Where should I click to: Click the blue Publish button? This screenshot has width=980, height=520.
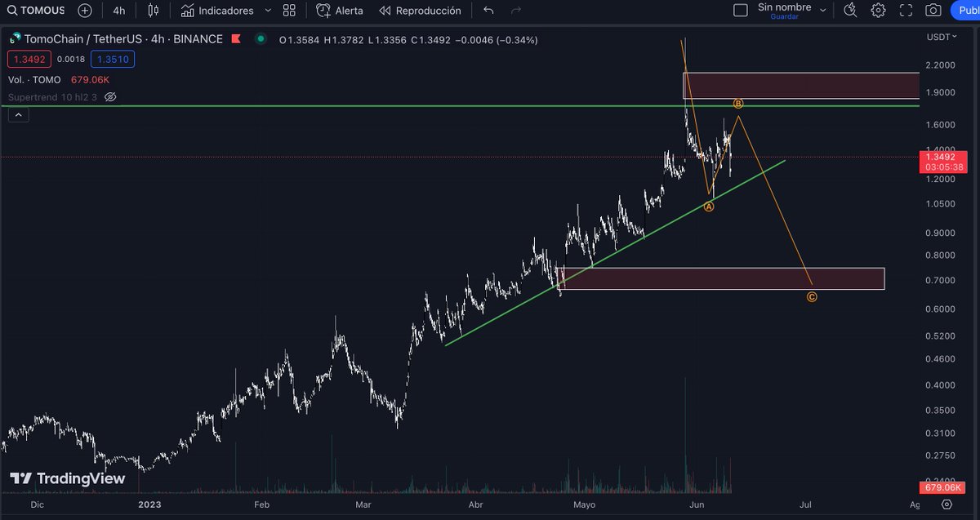965,11
